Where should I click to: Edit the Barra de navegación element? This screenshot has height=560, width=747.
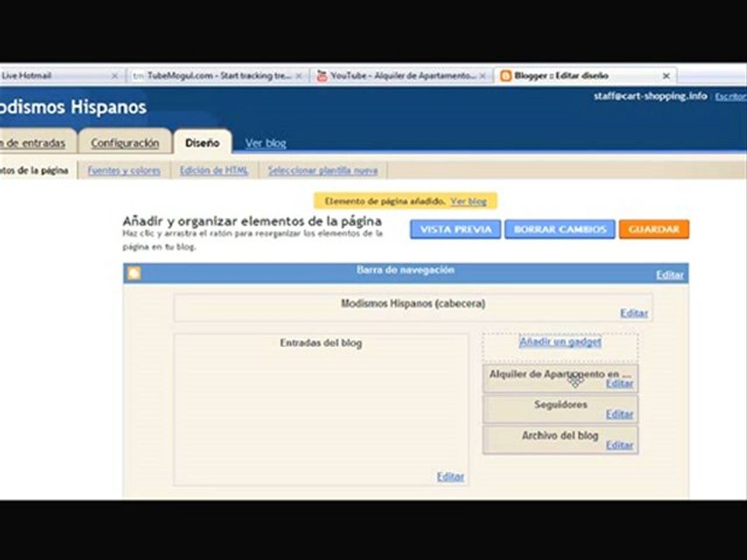click(669, 275)
